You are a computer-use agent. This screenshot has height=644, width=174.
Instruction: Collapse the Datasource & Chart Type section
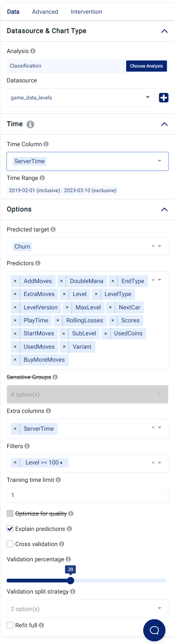pyautogui.click(x=164, y=31)
